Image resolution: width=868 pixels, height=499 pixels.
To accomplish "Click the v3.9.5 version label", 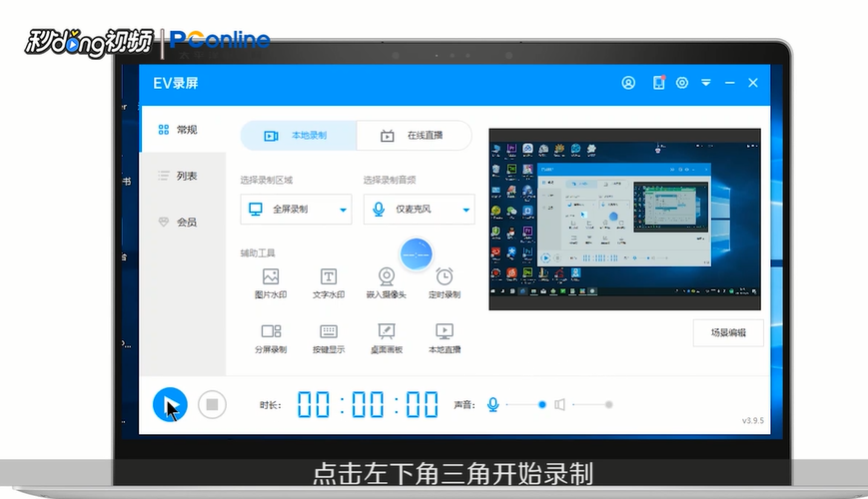I will (x=753, y=420).
